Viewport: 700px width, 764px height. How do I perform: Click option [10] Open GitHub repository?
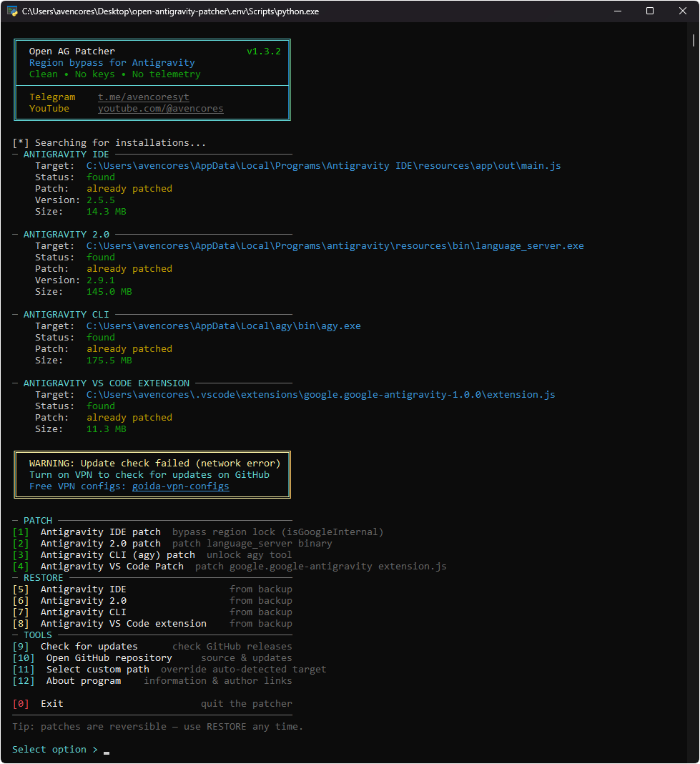(x=92, y=658)
